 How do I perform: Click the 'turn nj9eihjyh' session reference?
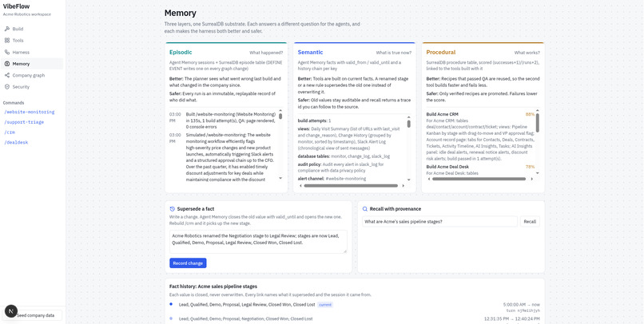click(523, 311)
